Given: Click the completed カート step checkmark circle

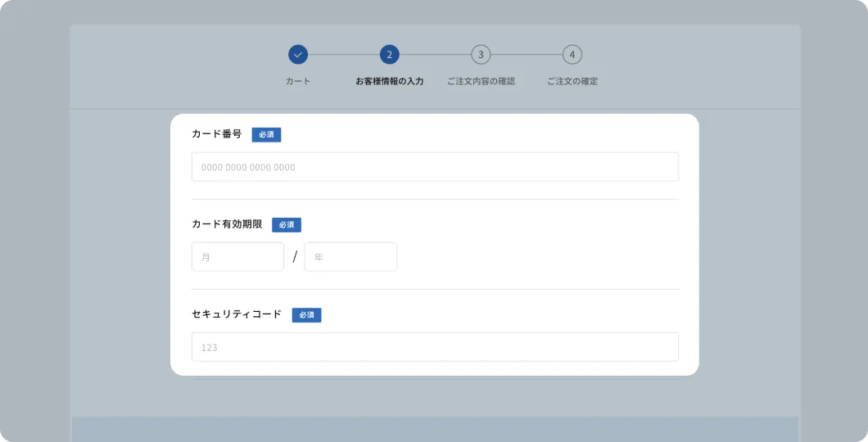Looking at the screenshot, I should click(298, 55).
